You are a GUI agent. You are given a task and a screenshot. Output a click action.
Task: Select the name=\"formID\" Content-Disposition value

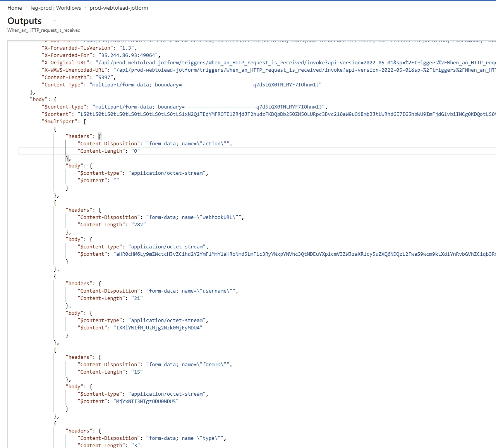click(187, 365)
